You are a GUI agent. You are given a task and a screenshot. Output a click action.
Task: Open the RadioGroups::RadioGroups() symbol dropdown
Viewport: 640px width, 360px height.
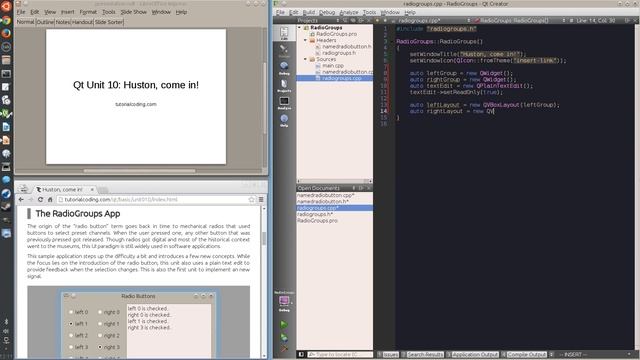pos(564,20)
